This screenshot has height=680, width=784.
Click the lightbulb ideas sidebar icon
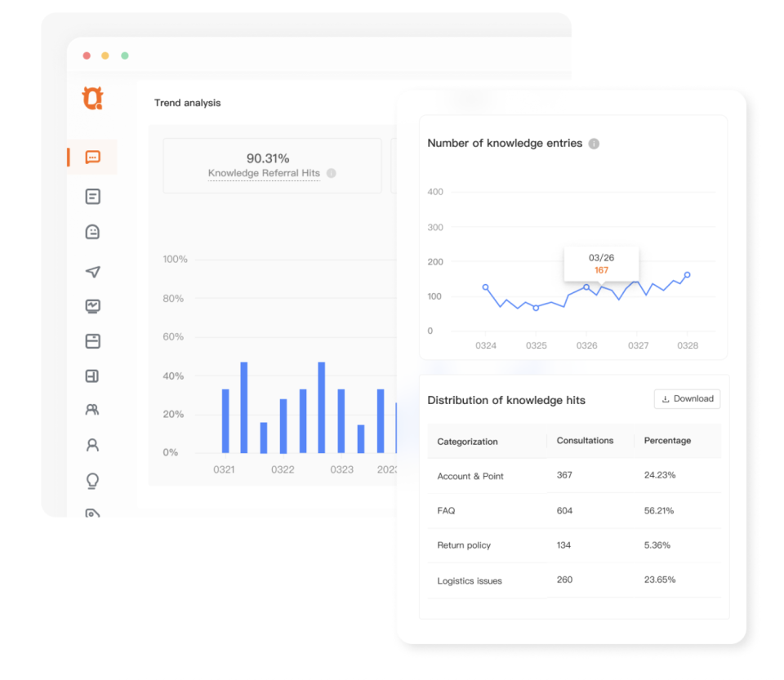click(92, 481)
